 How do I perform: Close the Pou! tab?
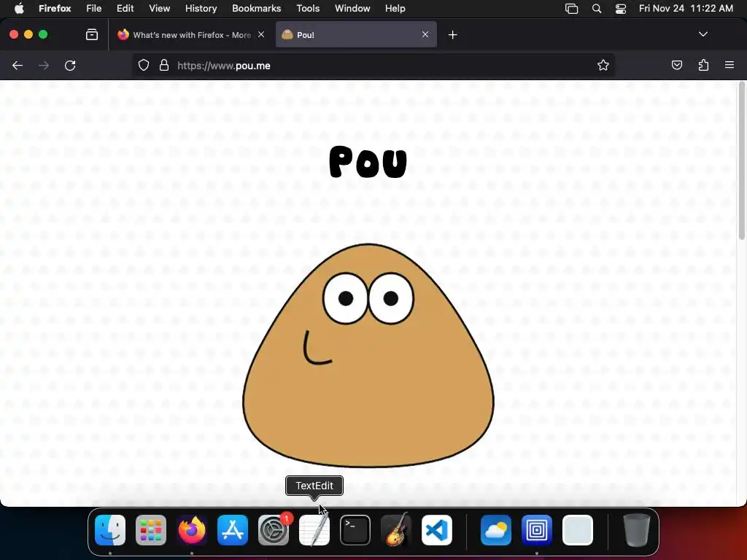[425, 34]
